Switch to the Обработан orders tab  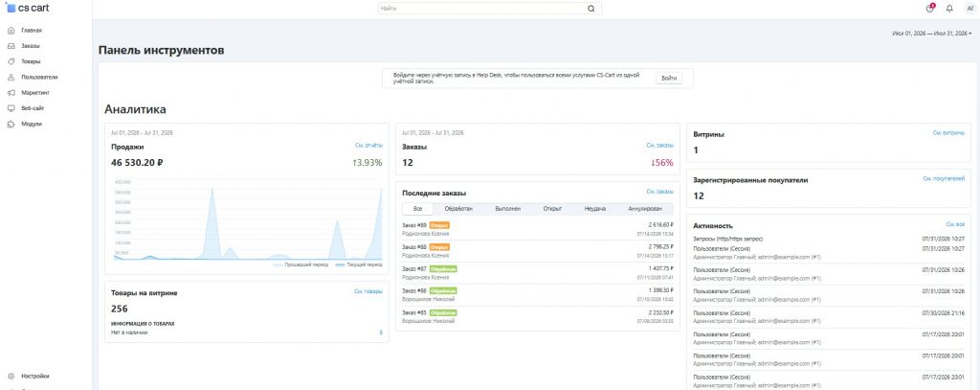(x=458, y=209)
